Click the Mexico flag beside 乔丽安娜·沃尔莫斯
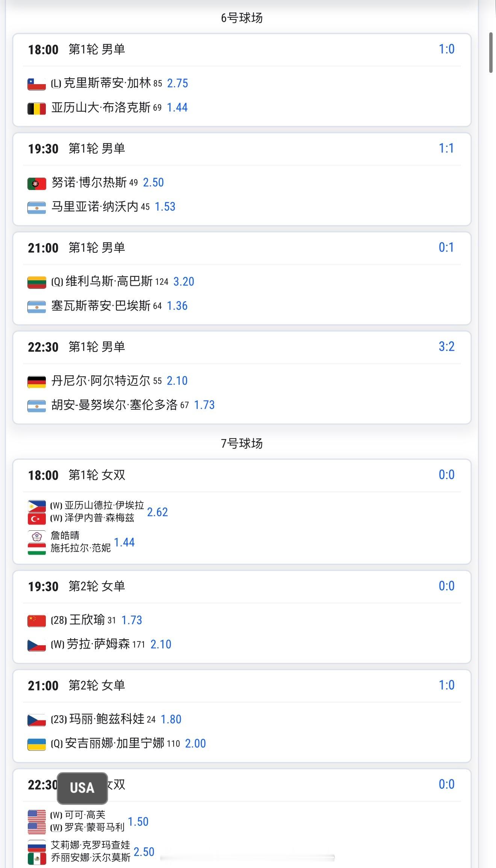Image resolution: width=496 pixels, height=868 pixels. click(x=36, y=858)
